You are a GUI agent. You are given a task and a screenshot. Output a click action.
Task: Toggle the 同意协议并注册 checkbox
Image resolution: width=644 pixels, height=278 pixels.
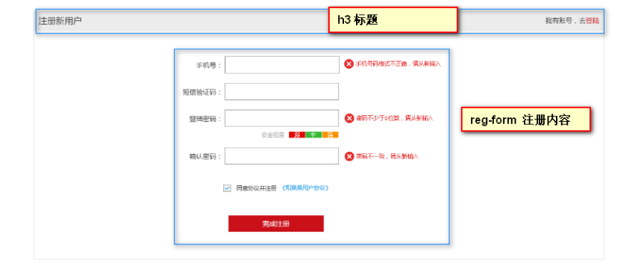click(227, 188)
